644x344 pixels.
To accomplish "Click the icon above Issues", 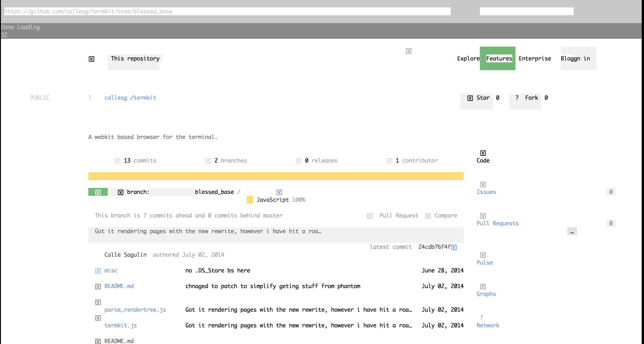I will [483, 184].
